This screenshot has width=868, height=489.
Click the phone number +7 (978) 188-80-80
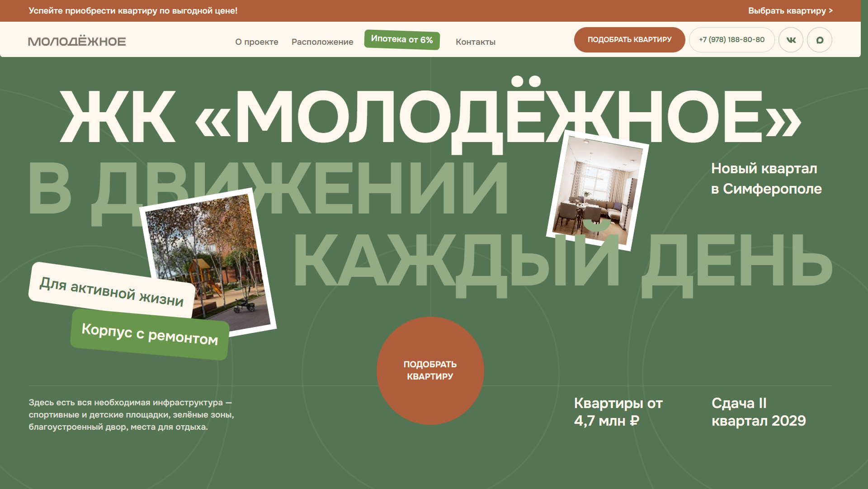point(731,40)
